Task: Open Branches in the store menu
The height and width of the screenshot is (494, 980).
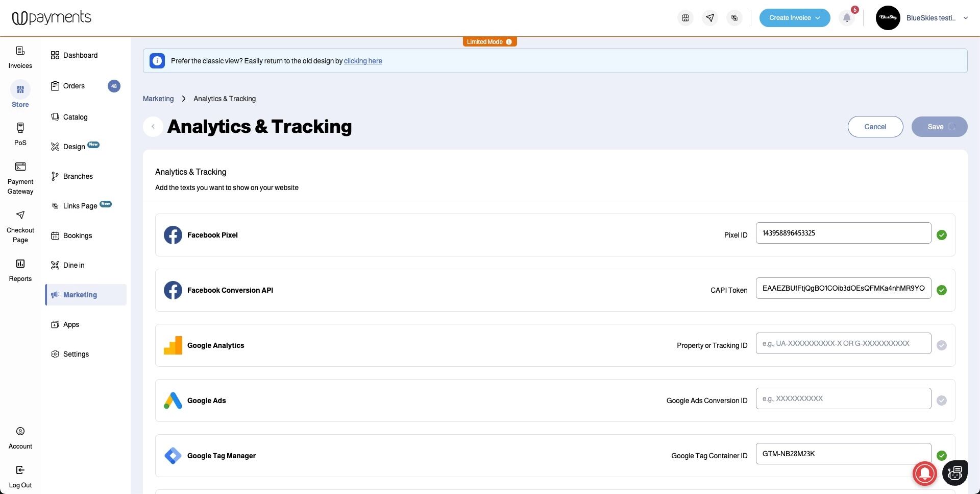Action: [85, 176]
